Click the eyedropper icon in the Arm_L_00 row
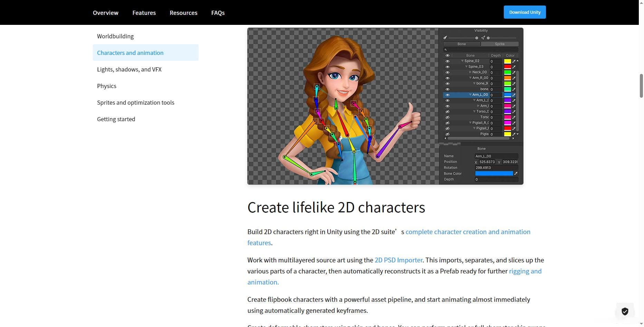Image resolution: width=644 pixels, height=327 pixels. point(514,95)
